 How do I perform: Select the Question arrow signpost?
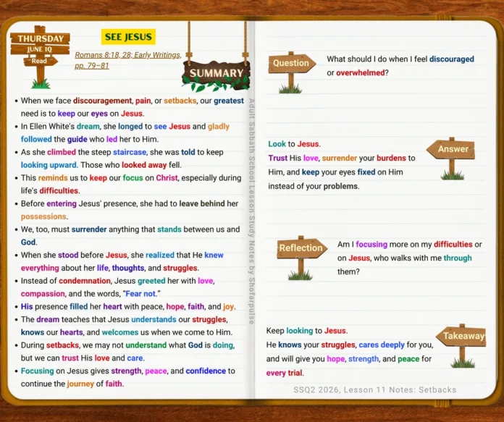(292, 72)
